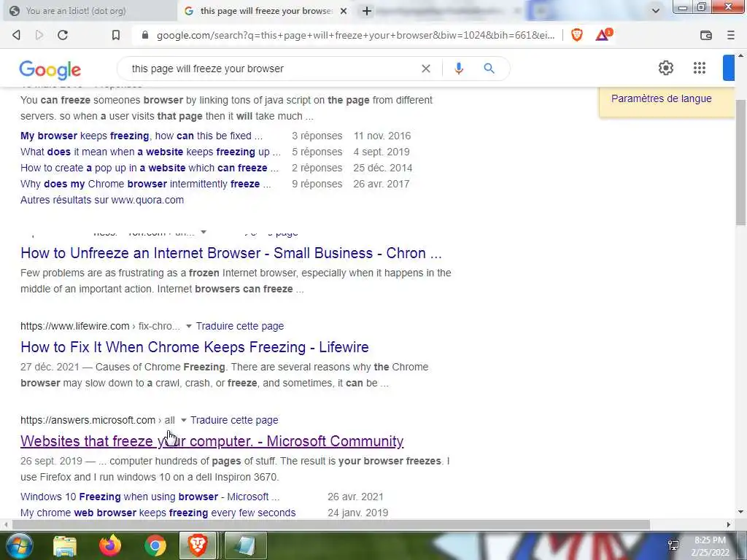
Task: Click the address bar URL
Action: pyautogui.click(x=355, y=35)
